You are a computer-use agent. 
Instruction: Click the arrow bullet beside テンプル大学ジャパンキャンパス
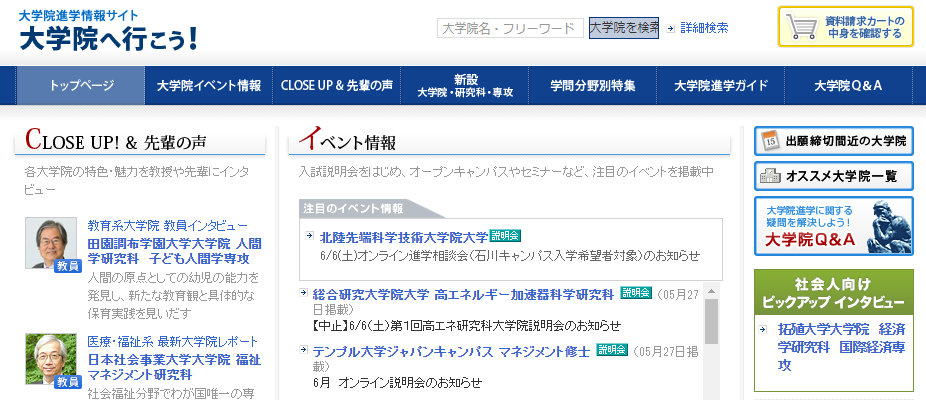304,349
